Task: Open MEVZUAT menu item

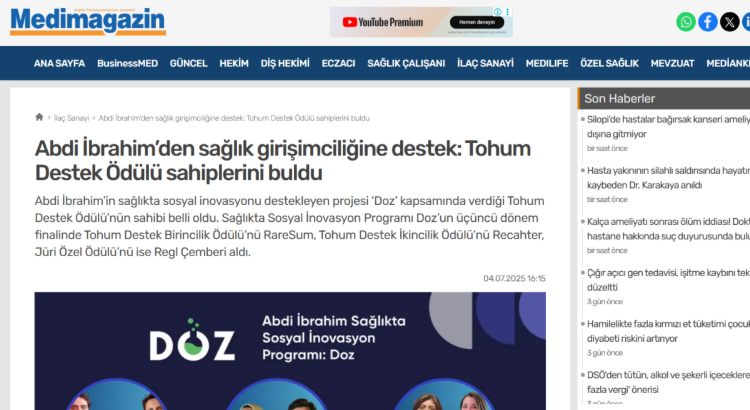Action: tap(672, 64)
